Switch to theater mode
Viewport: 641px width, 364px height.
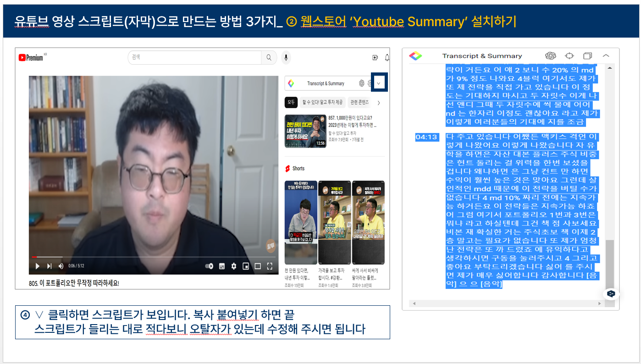258,266
